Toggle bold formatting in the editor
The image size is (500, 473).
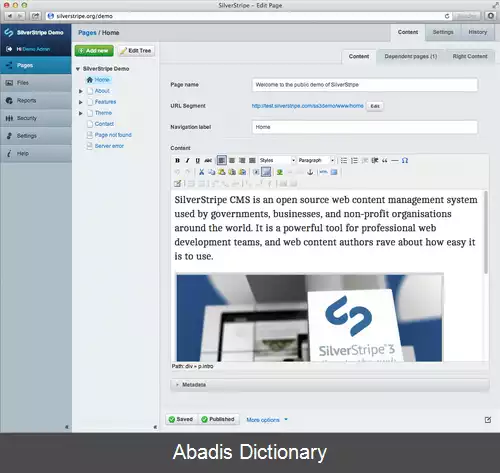click(177, 160)
